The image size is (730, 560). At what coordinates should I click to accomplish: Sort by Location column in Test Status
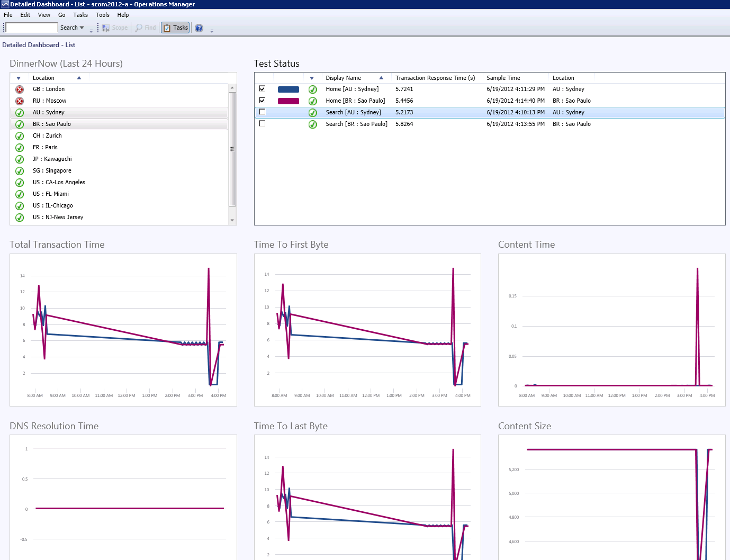click(x=563, y=78)
